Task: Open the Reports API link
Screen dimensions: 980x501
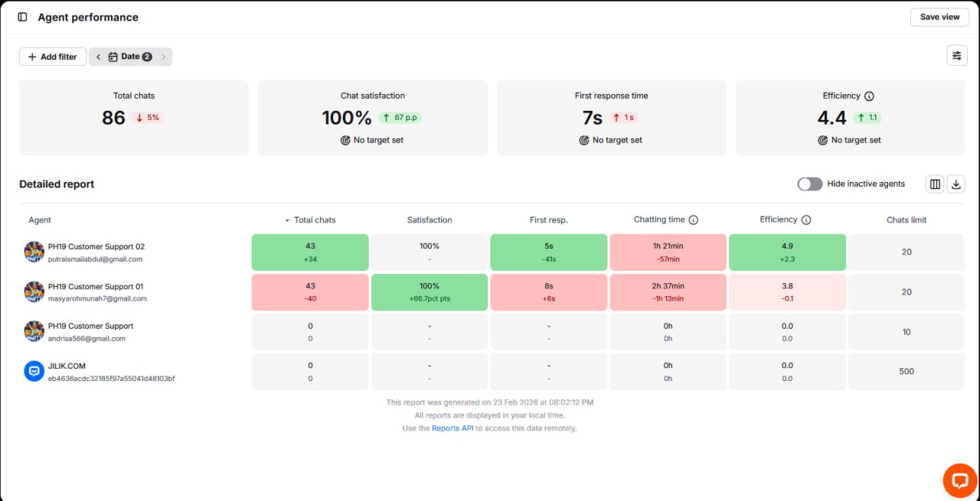Action: [x=452, y=428]
